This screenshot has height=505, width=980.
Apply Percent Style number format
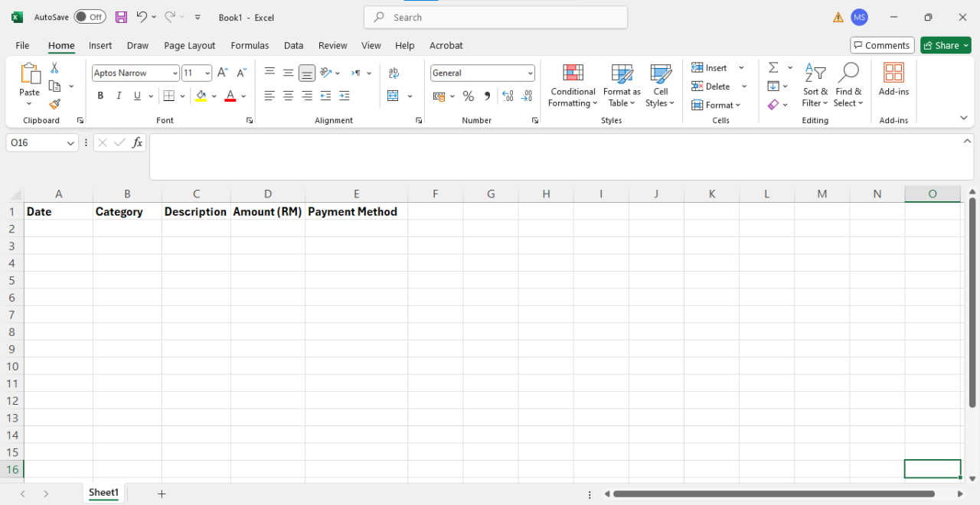coord(468,96)
